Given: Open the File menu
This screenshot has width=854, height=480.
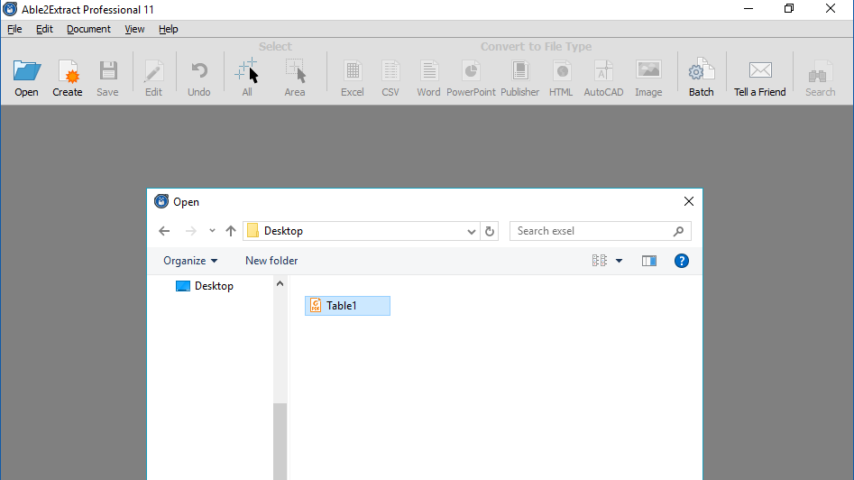Looking at the screenshot, I should 14,29.
